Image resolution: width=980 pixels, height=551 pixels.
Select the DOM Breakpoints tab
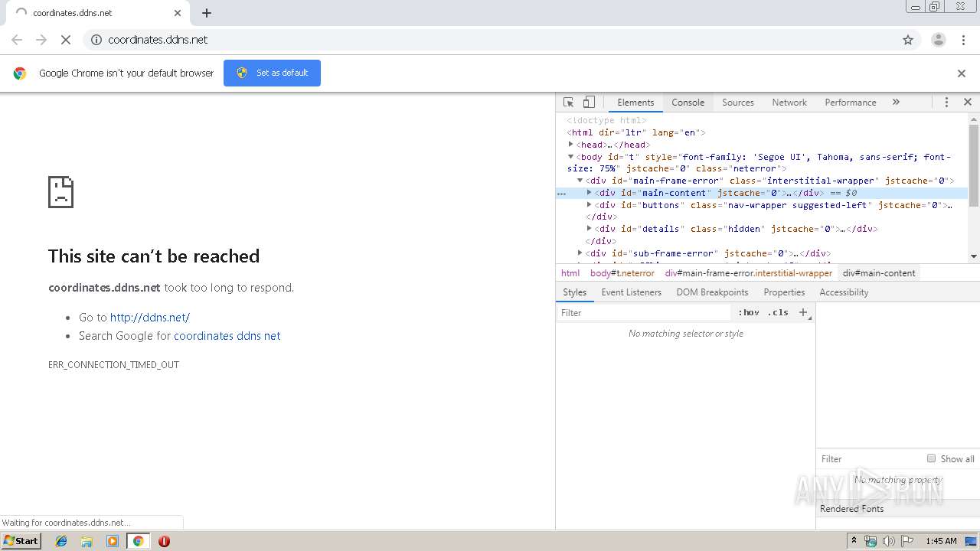[x=712, y=292]
